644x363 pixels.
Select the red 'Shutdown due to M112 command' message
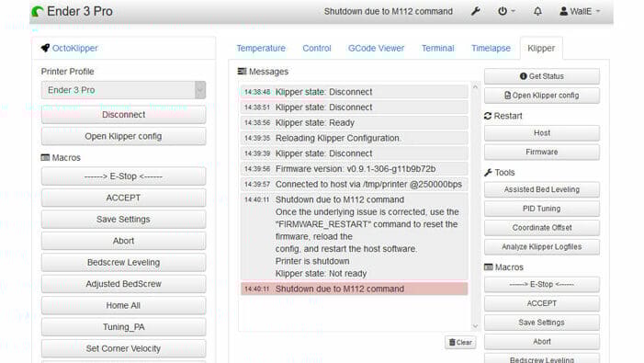[354, 289]
